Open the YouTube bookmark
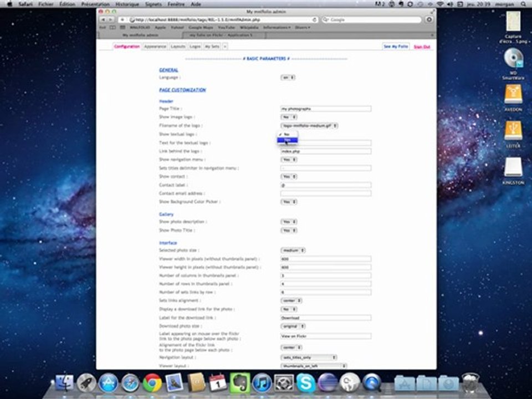The image size is (532, 399). point(226,28)
